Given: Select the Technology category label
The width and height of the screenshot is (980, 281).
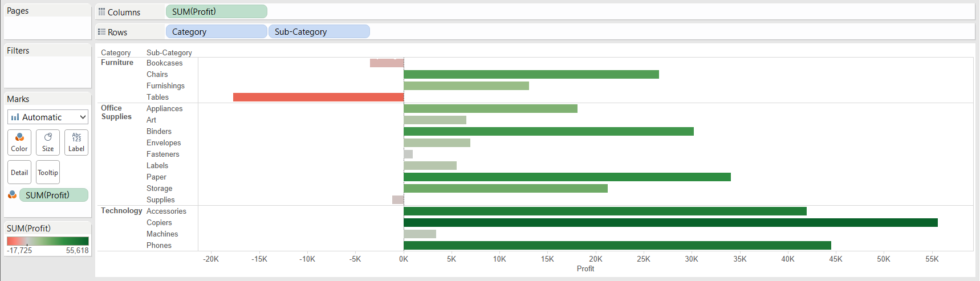Looking at the screenshot, I should point(121,211).
